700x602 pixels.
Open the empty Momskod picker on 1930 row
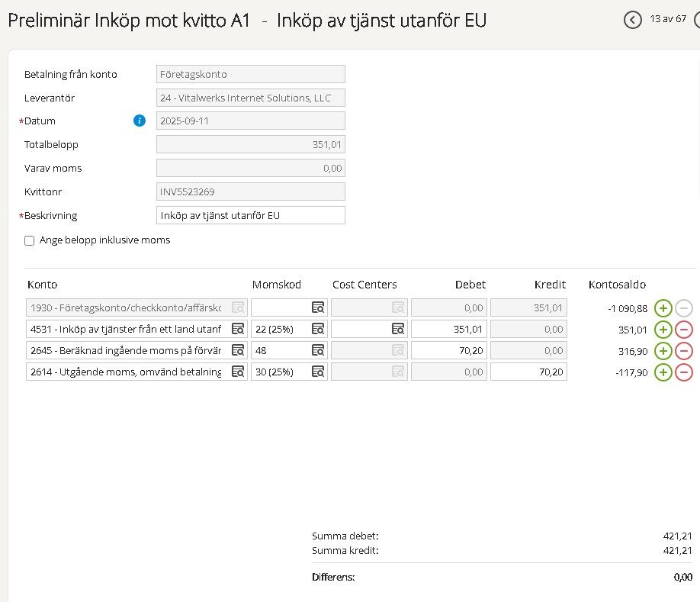point(318,308)
